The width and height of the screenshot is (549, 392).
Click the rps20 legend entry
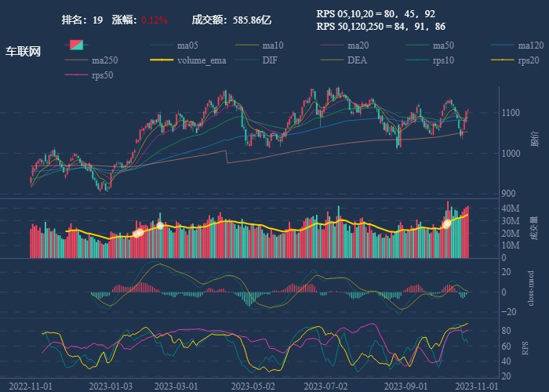(518, 60)
